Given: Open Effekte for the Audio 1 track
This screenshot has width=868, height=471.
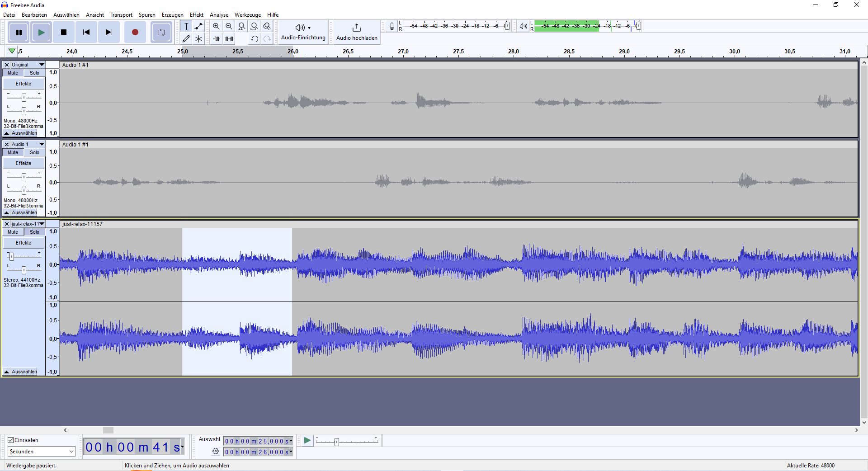Looking at the screenshot, I should pos(24,163).
